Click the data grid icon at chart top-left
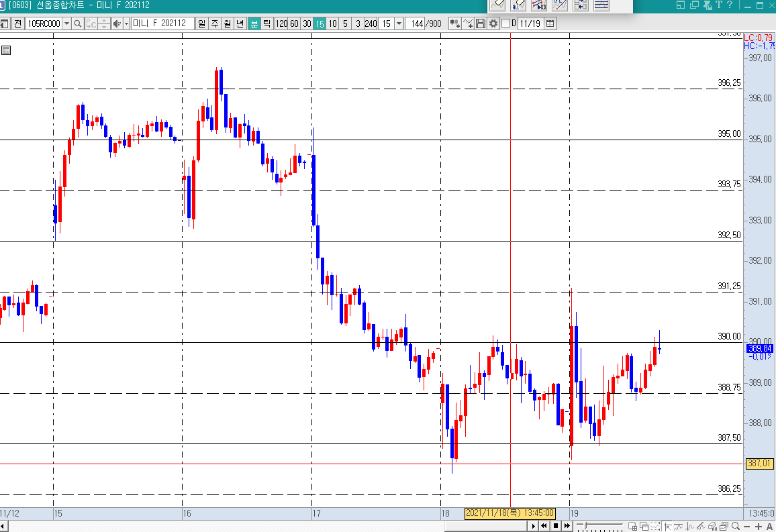Viewport: 776px width, 532px height. (x=6, y=50)
